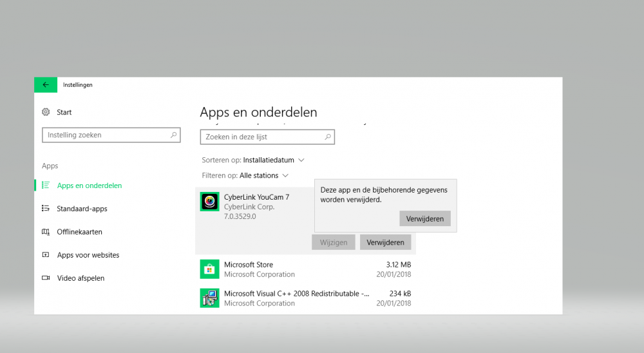Viewport: 644px width, 353px height.
Task: Click the Standaard-apps sidebar icon
Action: click(46, 208)
